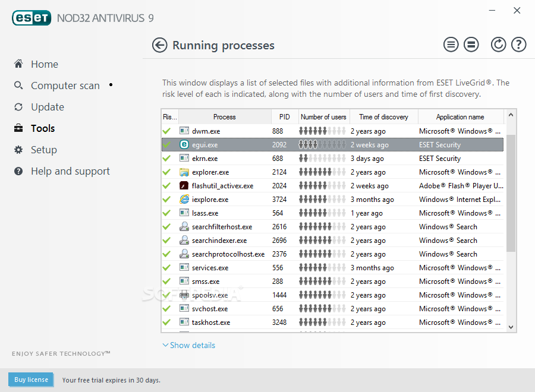Image resolution: width=535 pixels, height=392 pixels.
Task: Click the searchindexer.exe search icon
Action: pos(184,240)
